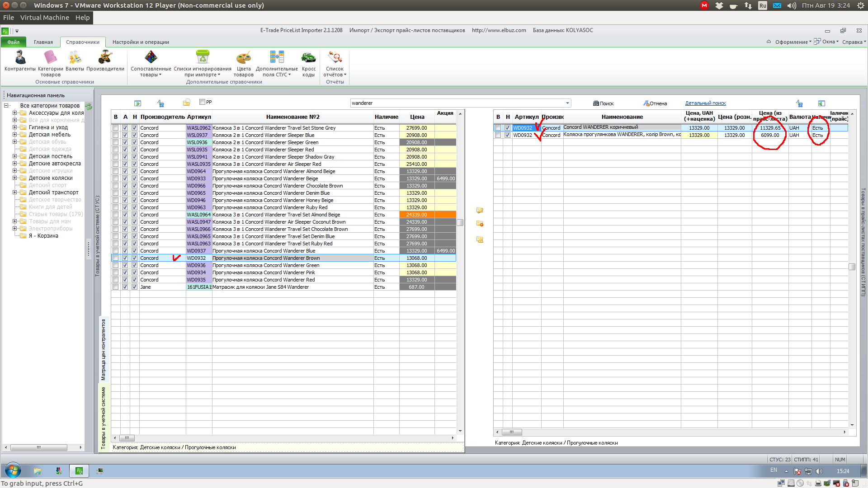Expand the Детская мебель category

tap(14, 135)
